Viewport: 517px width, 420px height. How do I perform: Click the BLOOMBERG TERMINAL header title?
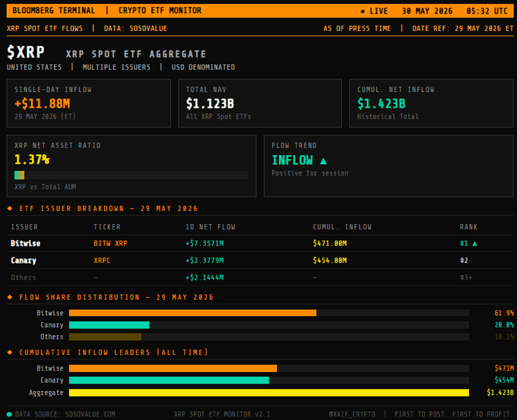(54, 11)
